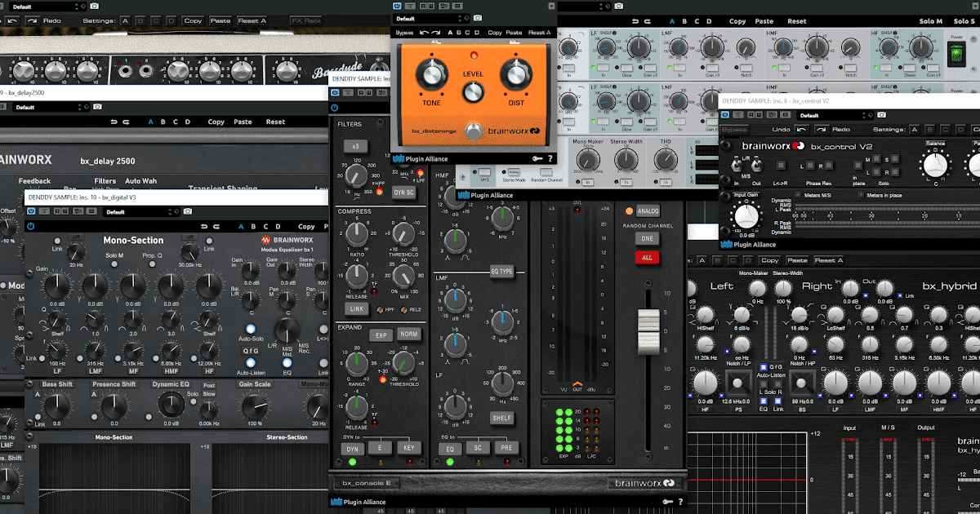Click the redo arrow in bx_distorange toolbar
Screen dimensions: 980x514
[437, 33]
